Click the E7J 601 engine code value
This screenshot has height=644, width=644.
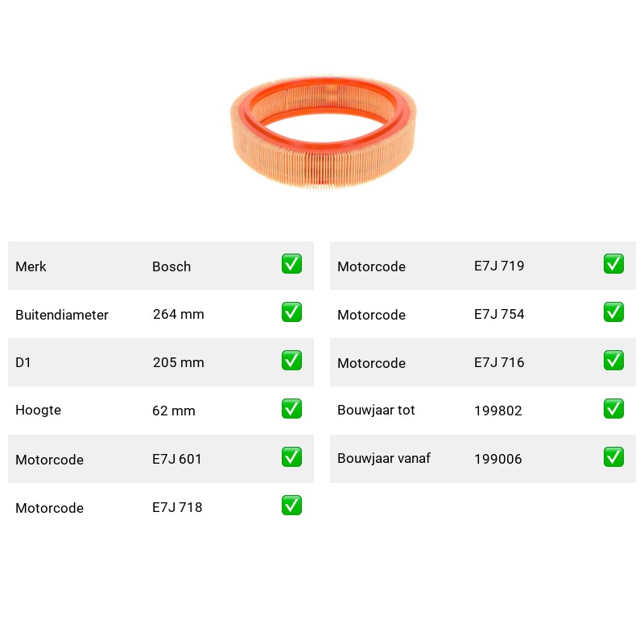click(x=176, y=459)
